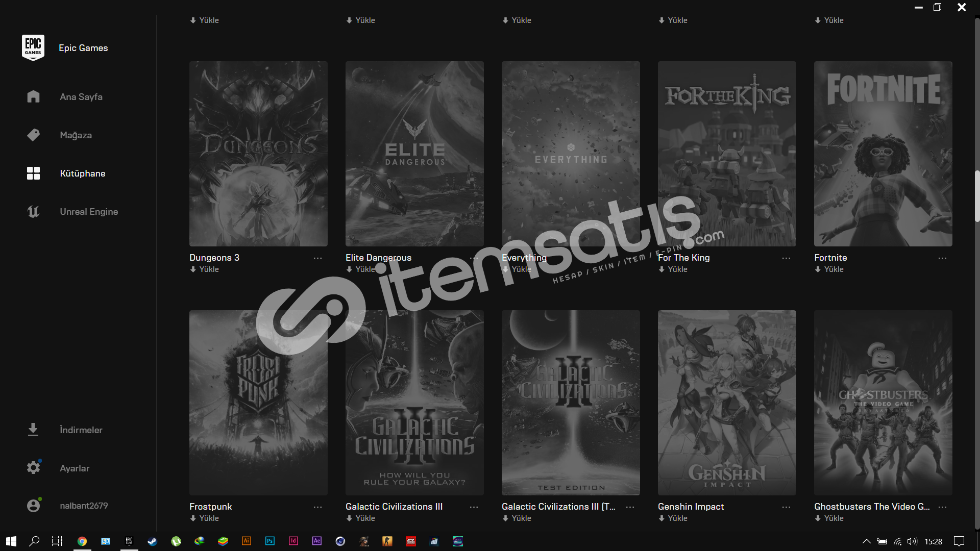This screenshot has height=551, width=980.
Task: Click the Epic Games logo icon
Action: click(33, 47)
